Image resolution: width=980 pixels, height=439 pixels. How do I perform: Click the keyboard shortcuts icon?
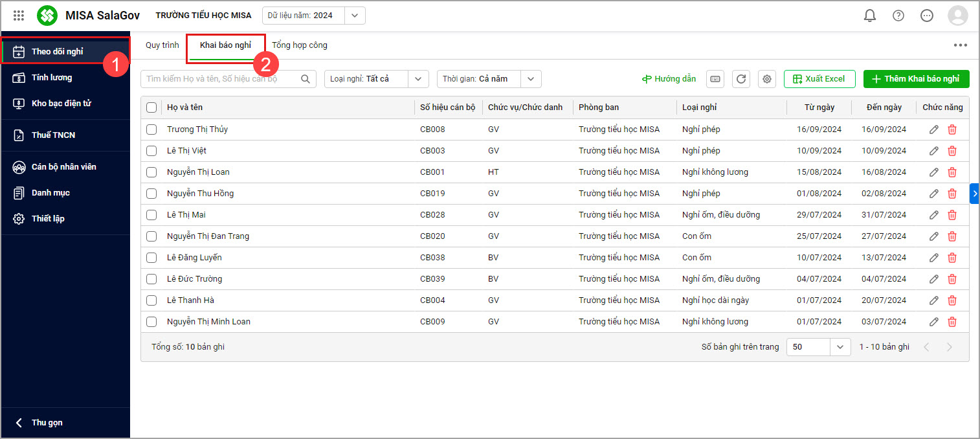(x=715, y=79)
